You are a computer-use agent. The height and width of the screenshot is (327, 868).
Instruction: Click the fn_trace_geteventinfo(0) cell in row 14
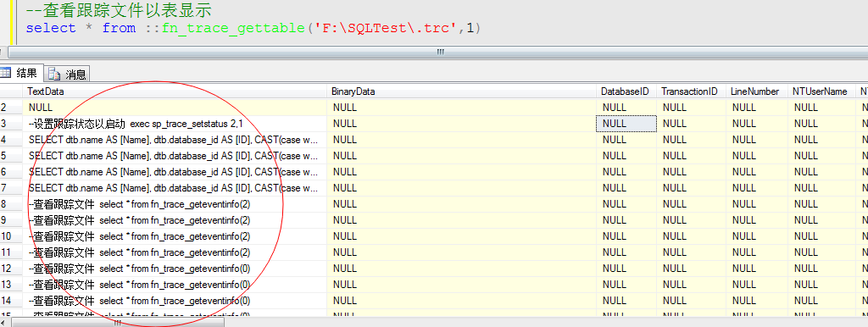[175, 301]
